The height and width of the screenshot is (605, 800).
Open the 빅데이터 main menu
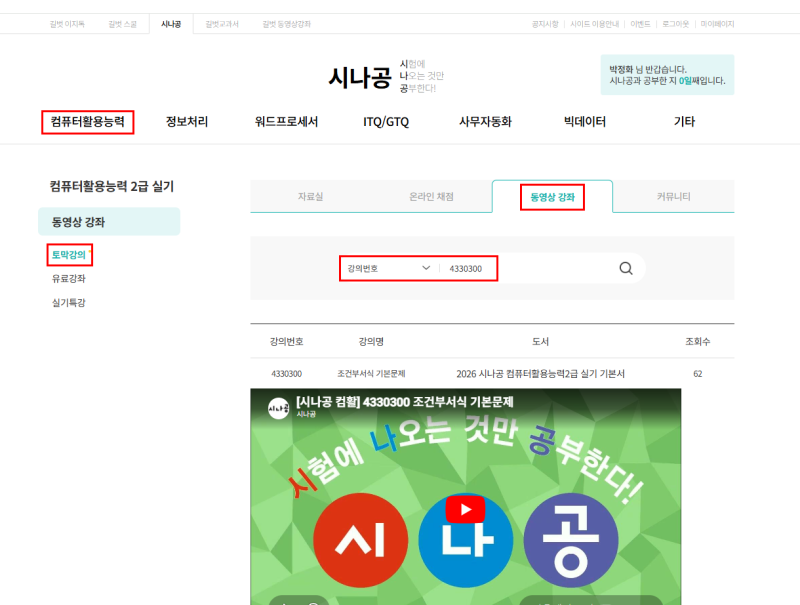[585, 122]
